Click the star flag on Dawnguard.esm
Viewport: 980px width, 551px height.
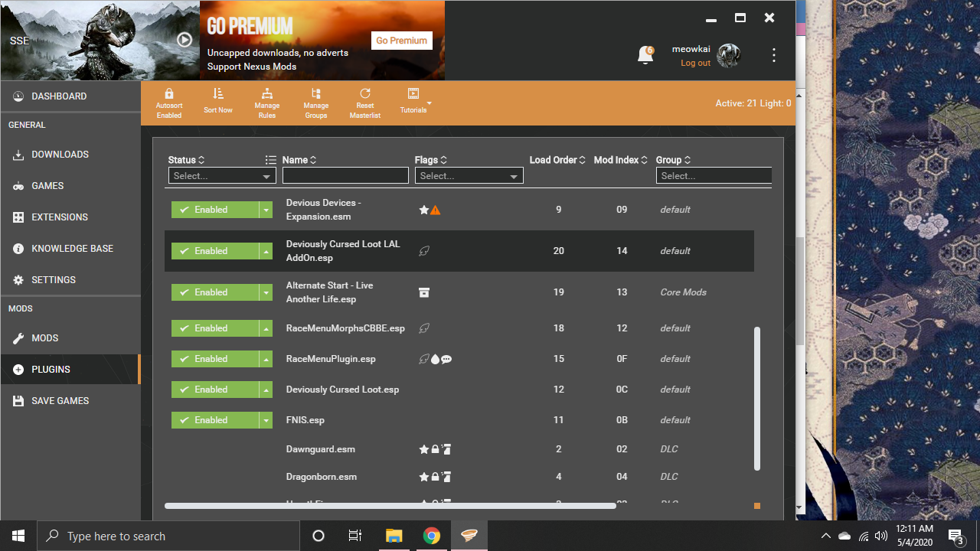coord(424,449)
